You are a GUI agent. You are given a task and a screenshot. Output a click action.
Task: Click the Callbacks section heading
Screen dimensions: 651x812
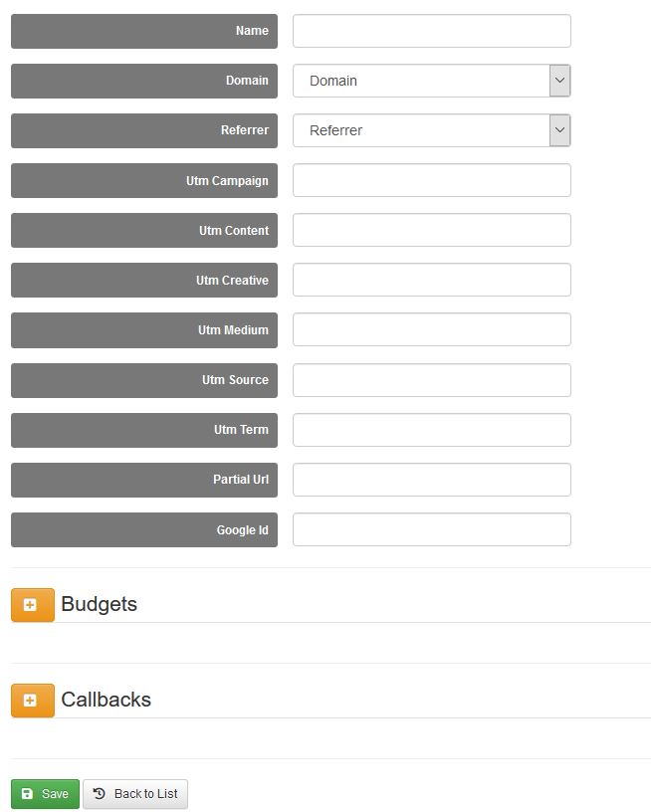pos(106,700)
